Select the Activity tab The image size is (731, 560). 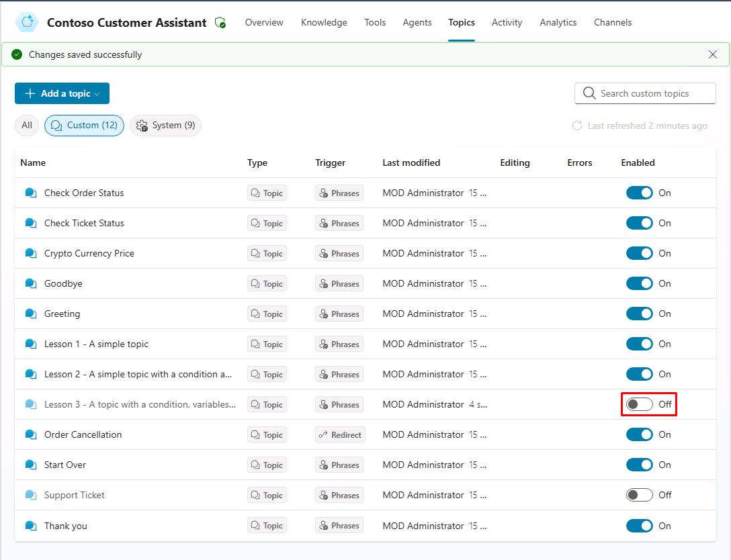(507, 22)
